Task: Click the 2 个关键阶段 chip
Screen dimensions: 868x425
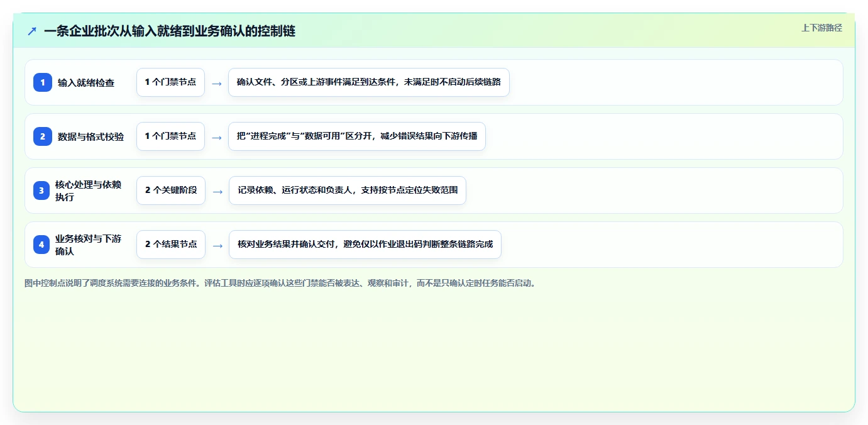Action: pyautogui.click(x=171, y=190)
